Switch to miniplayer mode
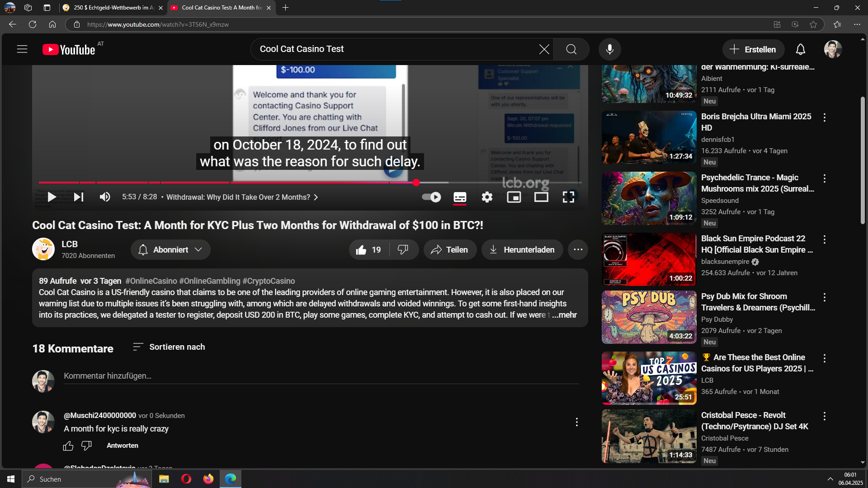The image size is (868, 488). point(514,197)
